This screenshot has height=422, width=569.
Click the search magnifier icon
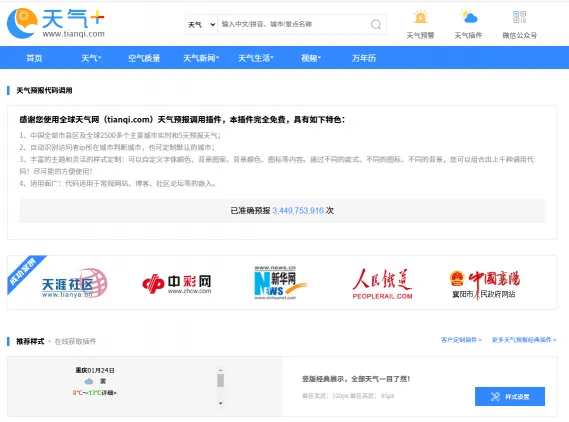[x=376, y=24]
